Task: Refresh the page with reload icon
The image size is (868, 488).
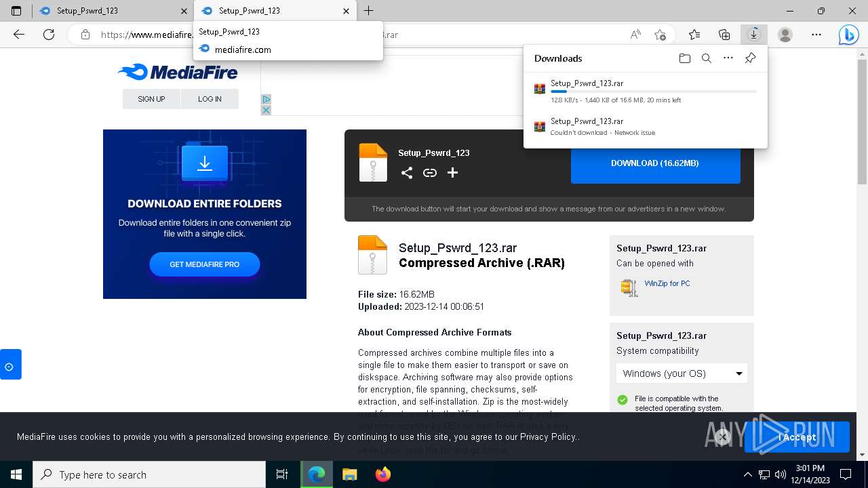Action: pos(49,35)
